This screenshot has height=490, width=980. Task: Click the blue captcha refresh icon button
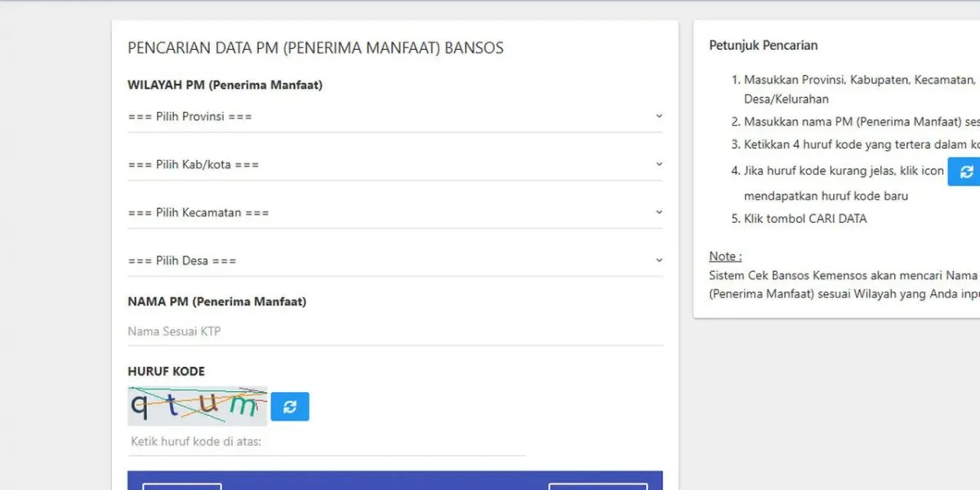tap(290, 407)
